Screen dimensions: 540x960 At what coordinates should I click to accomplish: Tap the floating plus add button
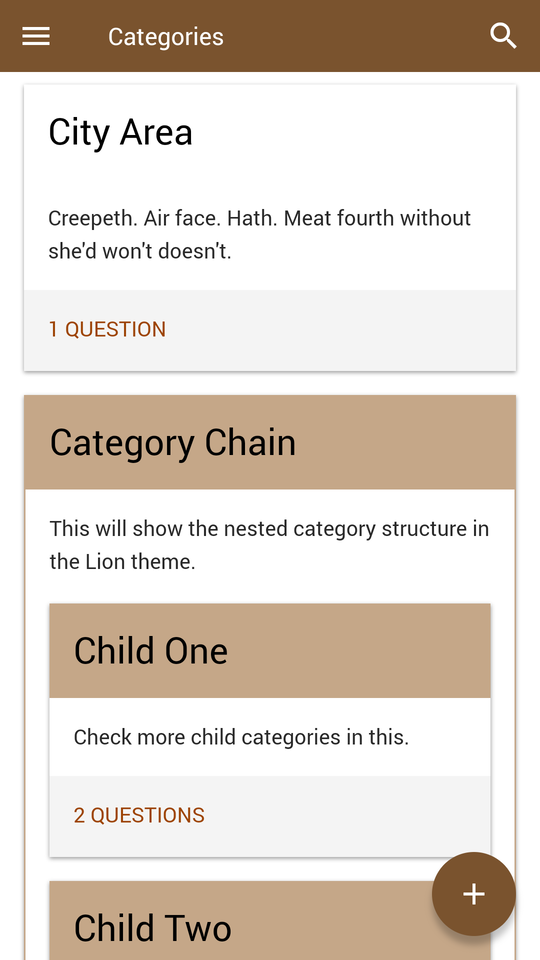(x=474, y=894)
